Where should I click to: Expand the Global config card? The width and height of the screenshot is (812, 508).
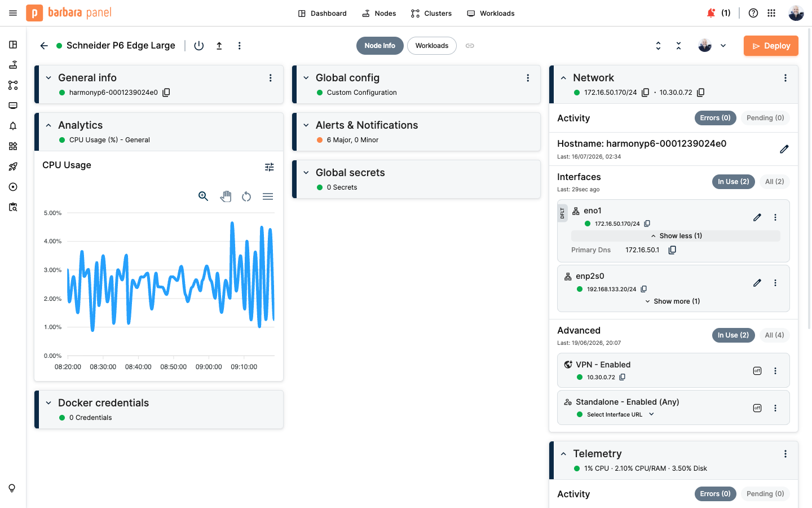coord(306,78)
